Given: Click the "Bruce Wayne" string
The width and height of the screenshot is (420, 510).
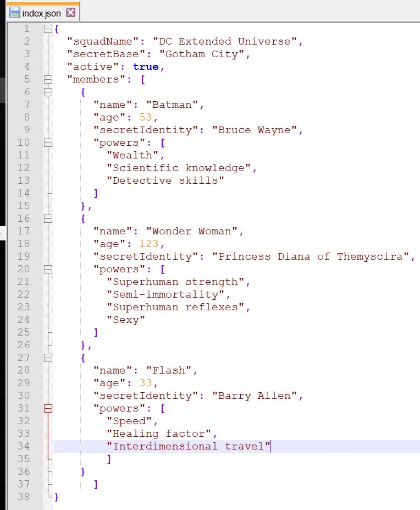Looking at the screenshot, I should (255, 130).
